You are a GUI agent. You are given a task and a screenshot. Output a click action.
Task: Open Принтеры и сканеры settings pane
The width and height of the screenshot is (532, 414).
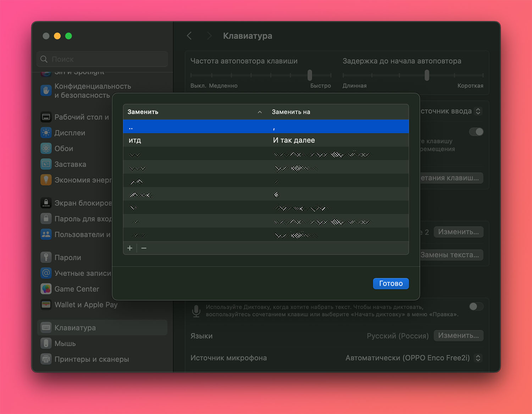pyautogui.click(x=92, y=359)
